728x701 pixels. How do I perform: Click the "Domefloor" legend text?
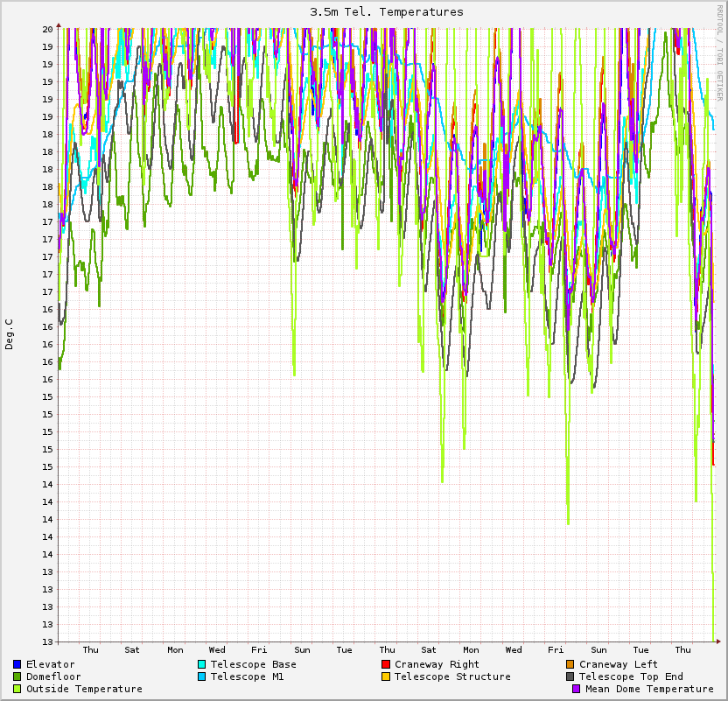pyautogui.click(x=53, y=676)
